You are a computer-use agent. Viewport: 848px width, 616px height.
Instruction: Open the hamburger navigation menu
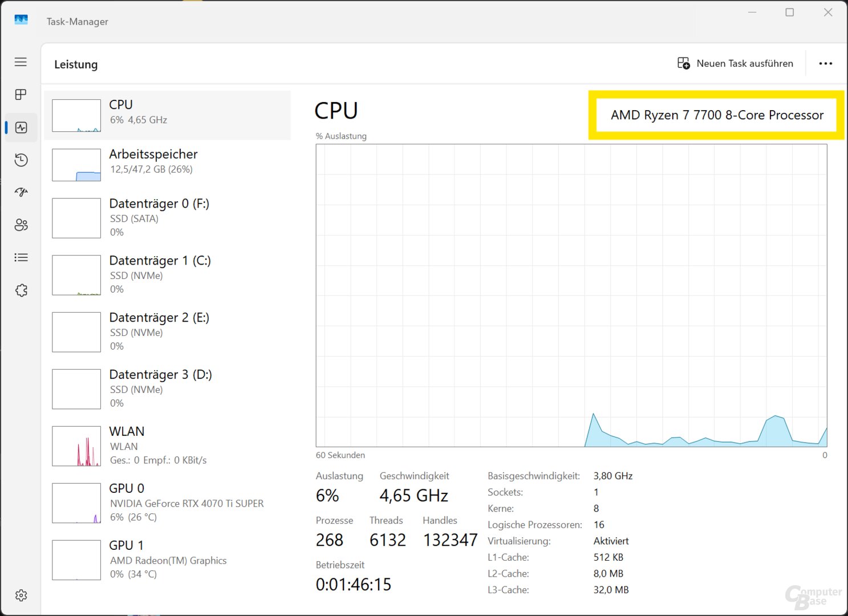tap(21, 62)
